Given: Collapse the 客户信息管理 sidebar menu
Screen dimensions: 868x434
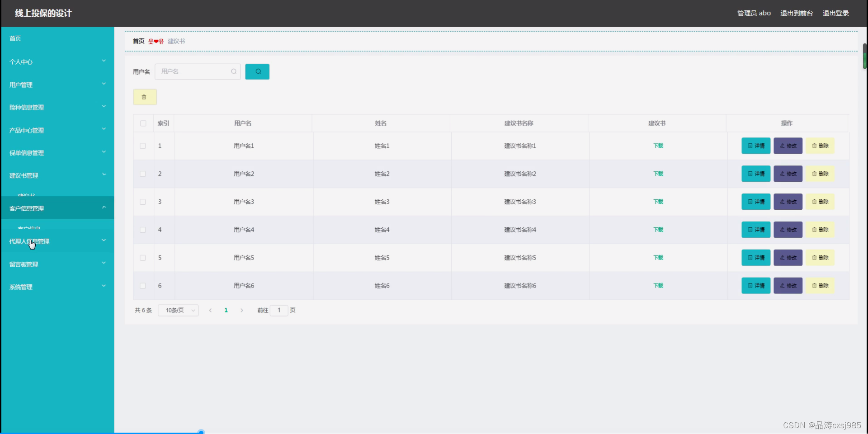Looking at the screenshot, I should pyautogui.click(x=57, y=208).
